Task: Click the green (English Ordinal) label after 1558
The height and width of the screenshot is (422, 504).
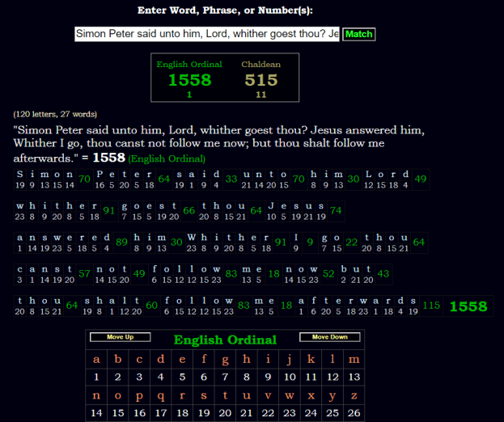Action: (167, 159)
